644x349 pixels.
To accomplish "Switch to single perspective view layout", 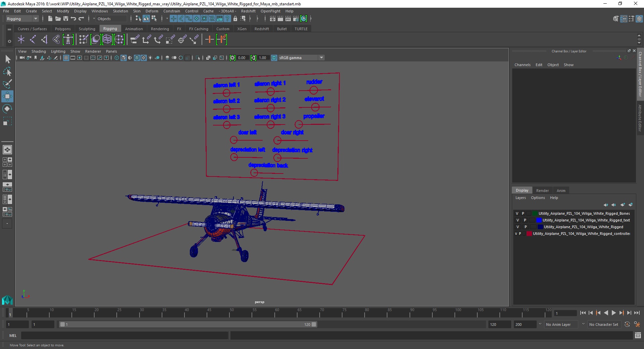I will 7,149.
